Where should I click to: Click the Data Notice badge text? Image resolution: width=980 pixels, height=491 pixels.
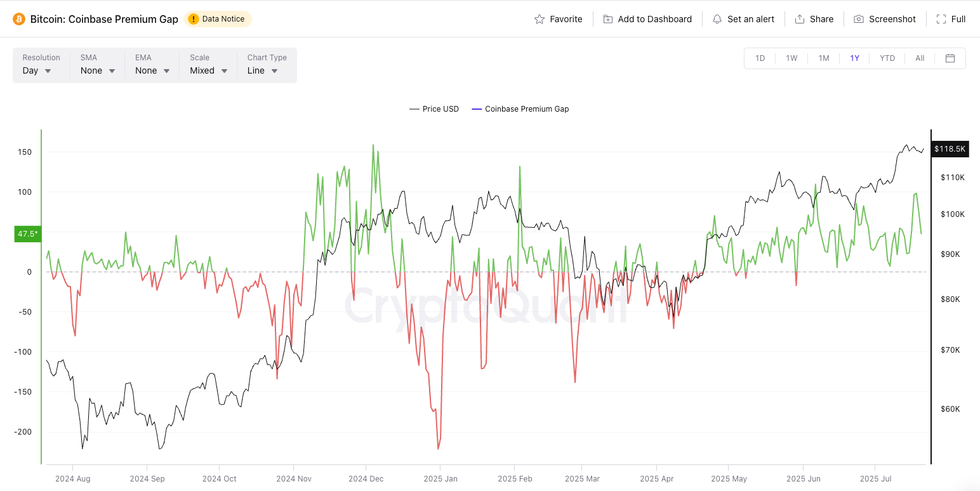click(223, 19)
